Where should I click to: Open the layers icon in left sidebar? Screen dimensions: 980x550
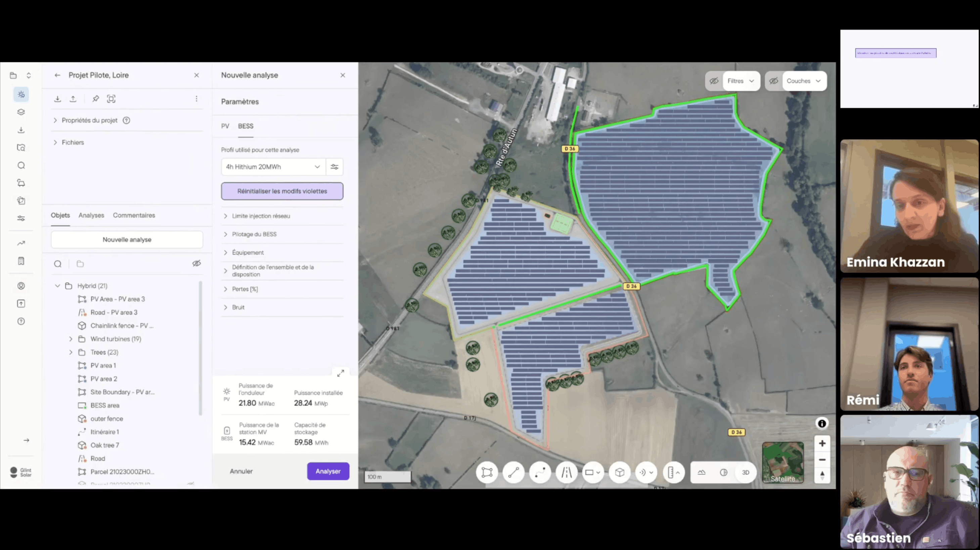[x=21, y=112]
